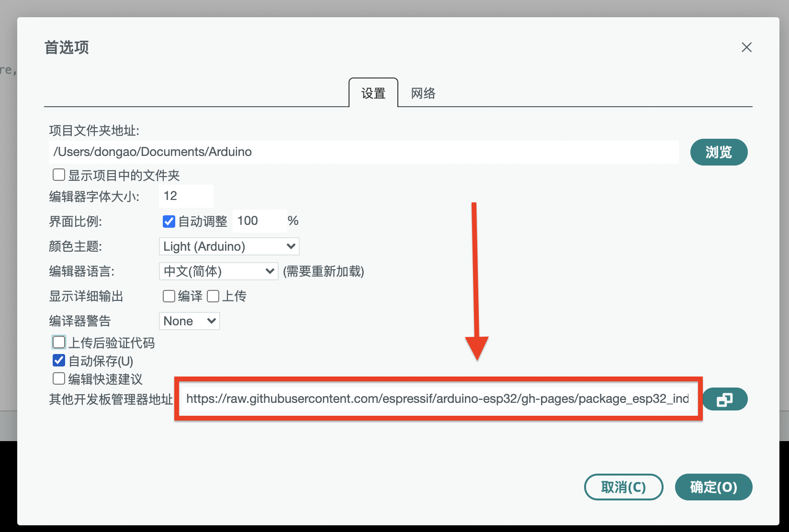This screenshot has height=532, width=789.
Task: Click the 确定(O) button
Action: tap(713, 487)
